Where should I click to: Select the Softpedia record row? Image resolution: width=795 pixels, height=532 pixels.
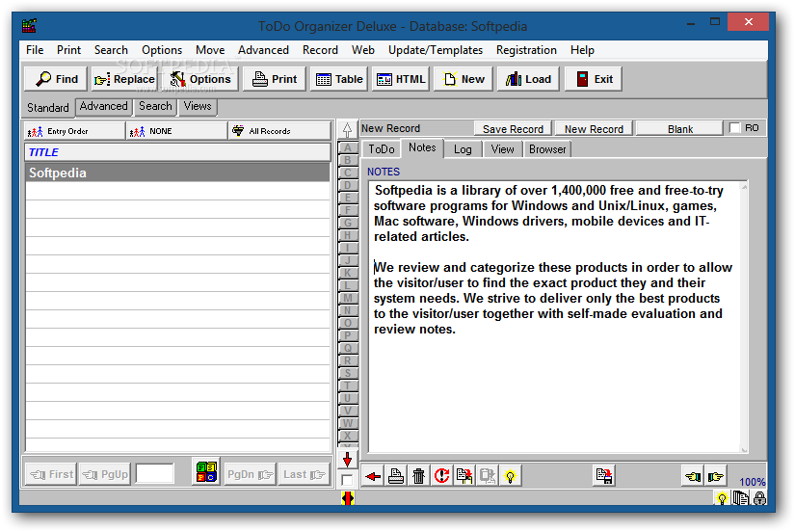[177, 173]
